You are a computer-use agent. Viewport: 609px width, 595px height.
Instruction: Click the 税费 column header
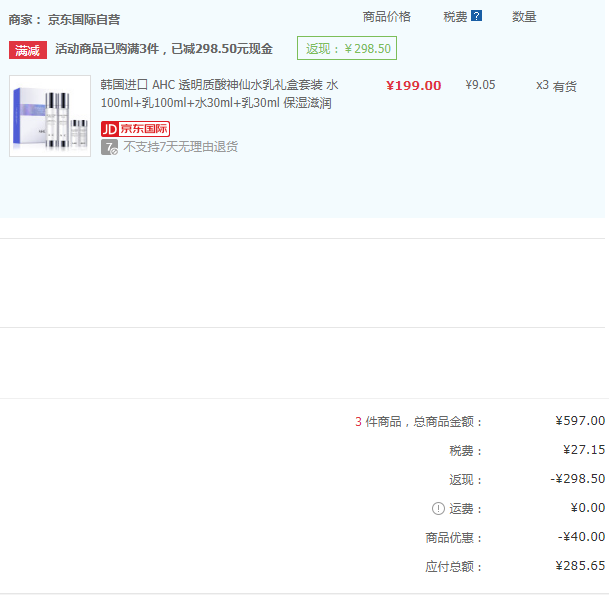coord(455,17)
